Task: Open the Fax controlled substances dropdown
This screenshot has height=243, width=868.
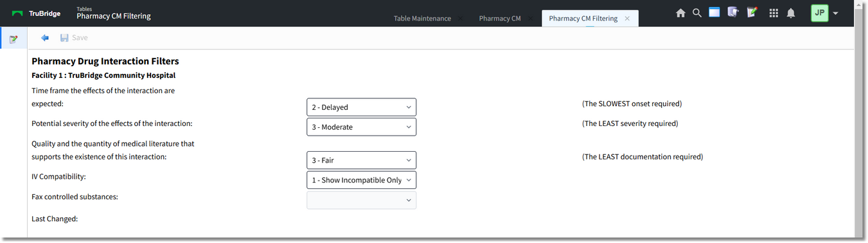Action: click(362, 200)
